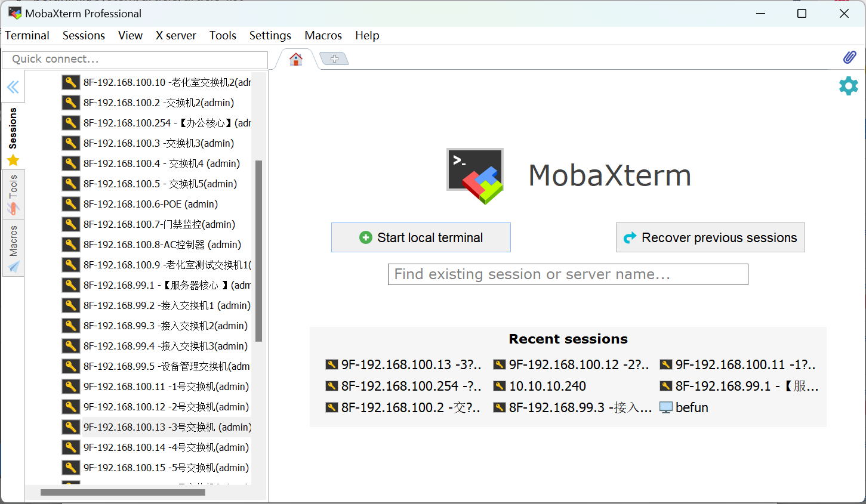866x504 pixels.
Task: Click the MobaXterm logo image
Action: pos(476,175)
